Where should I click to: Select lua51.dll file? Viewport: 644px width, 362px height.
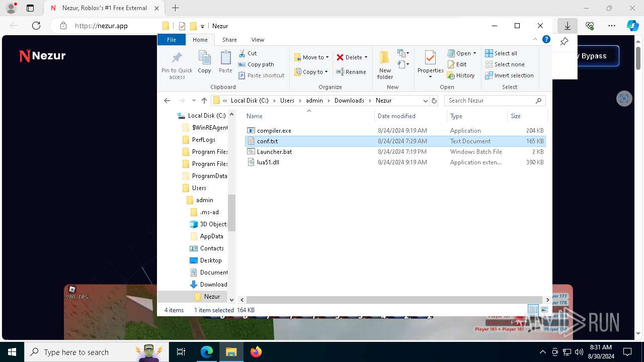click(x=395, y=162)
